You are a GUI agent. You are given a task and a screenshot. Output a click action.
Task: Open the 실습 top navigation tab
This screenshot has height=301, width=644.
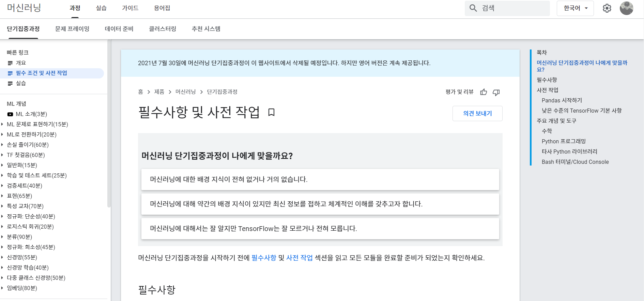tap(101, 8)
